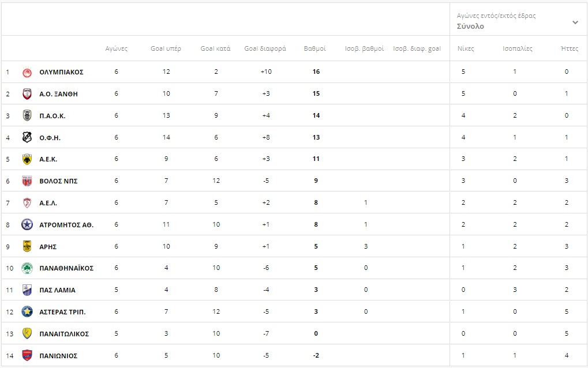Image resolution: width=588 pixels, height=368 pixels.
Task: Click A.E.K. points value 11
Action: [x=316, y=159]
